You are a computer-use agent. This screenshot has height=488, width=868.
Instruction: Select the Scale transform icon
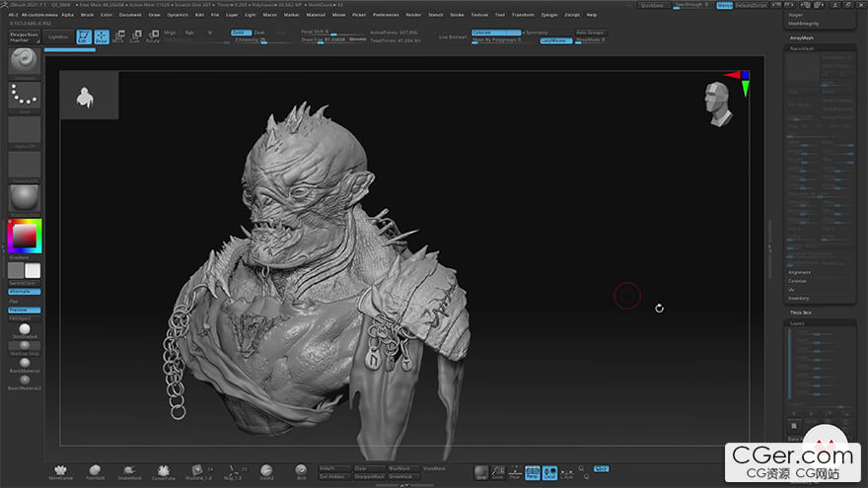click(135, 37)
